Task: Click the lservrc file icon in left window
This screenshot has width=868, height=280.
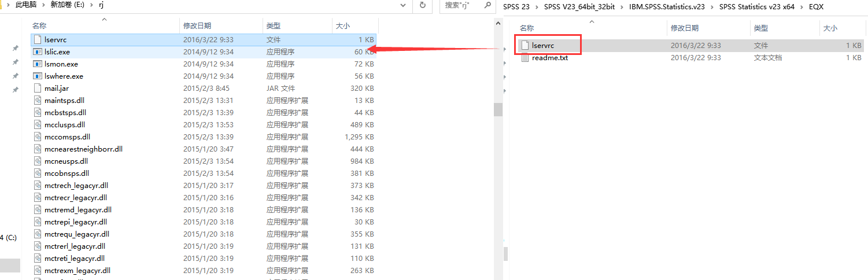Action: [37, 39]
